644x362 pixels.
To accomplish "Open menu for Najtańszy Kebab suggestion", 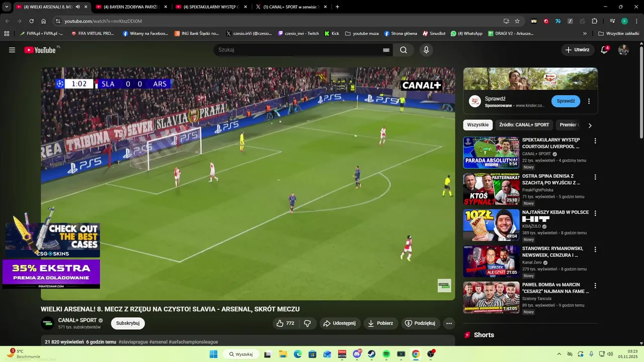I will pos(595,213).
